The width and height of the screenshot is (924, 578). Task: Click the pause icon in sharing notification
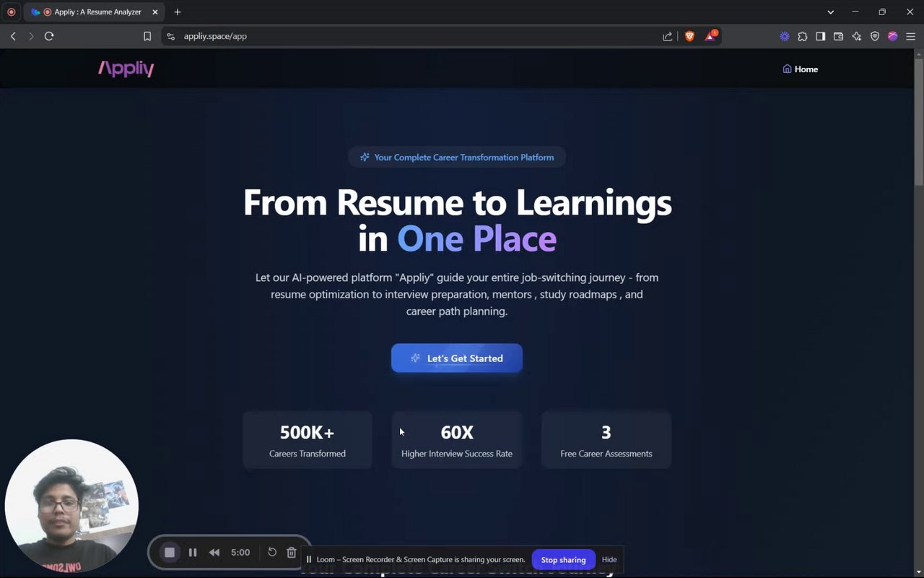(309, 560)
